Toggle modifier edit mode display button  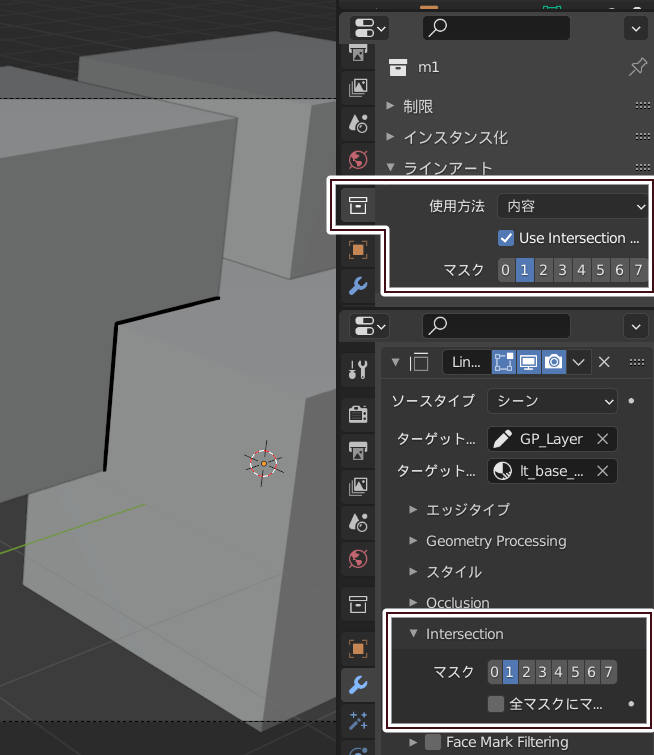(504, 362)
